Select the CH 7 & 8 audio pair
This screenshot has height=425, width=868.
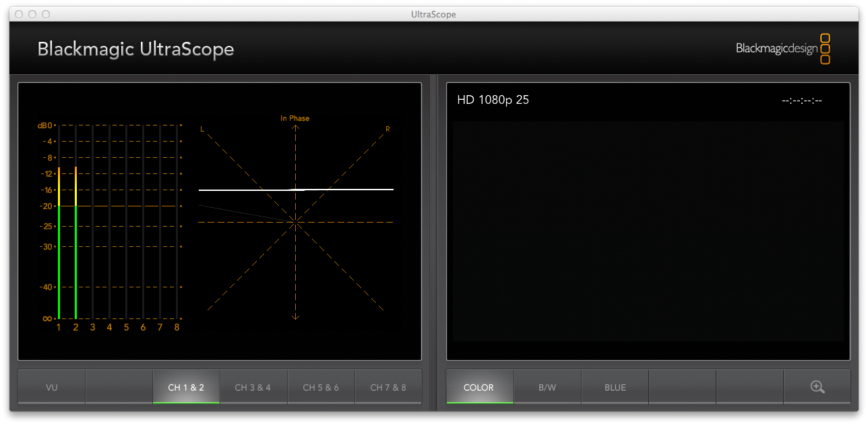coord(388,387)
